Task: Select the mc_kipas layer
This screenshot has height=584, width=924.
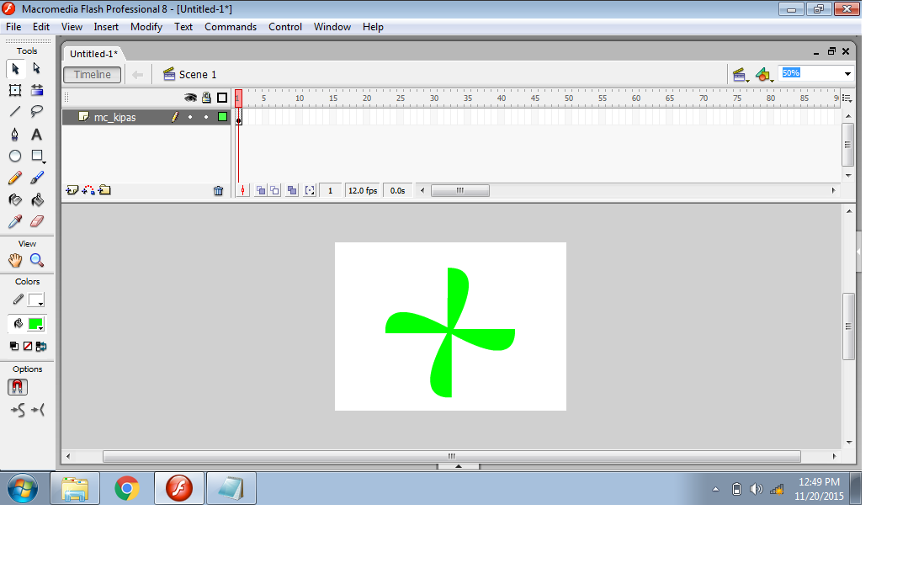Action: click(x=115, y=117)
